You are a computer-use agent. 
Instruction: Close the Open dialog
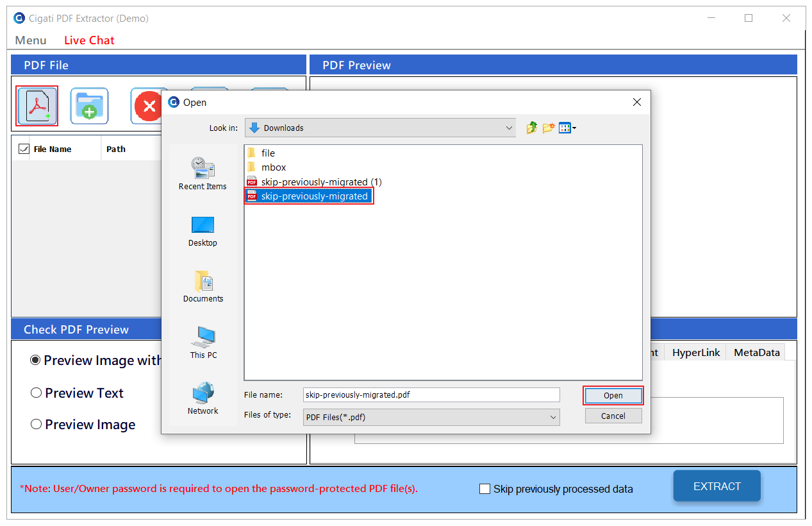tap(636, 102)
